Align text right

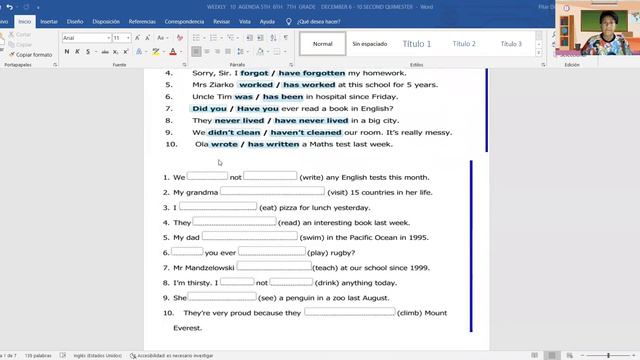point(218,51)
